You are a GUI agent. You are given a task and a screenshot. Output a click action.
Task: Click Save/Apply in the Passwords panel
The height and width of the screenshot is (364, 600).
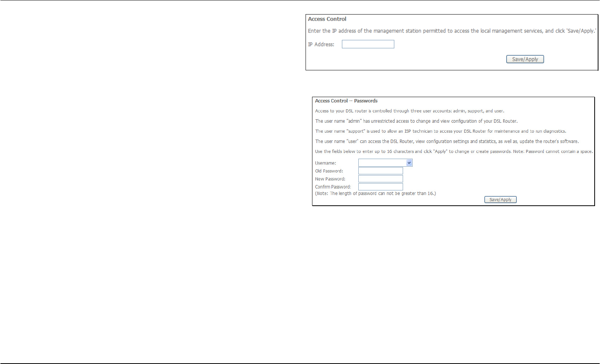[x=501, y=200]
